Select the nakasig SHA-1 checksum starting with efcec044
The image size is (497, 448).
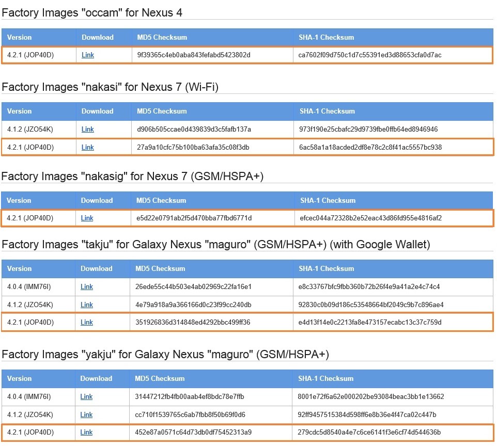[370, 218]
